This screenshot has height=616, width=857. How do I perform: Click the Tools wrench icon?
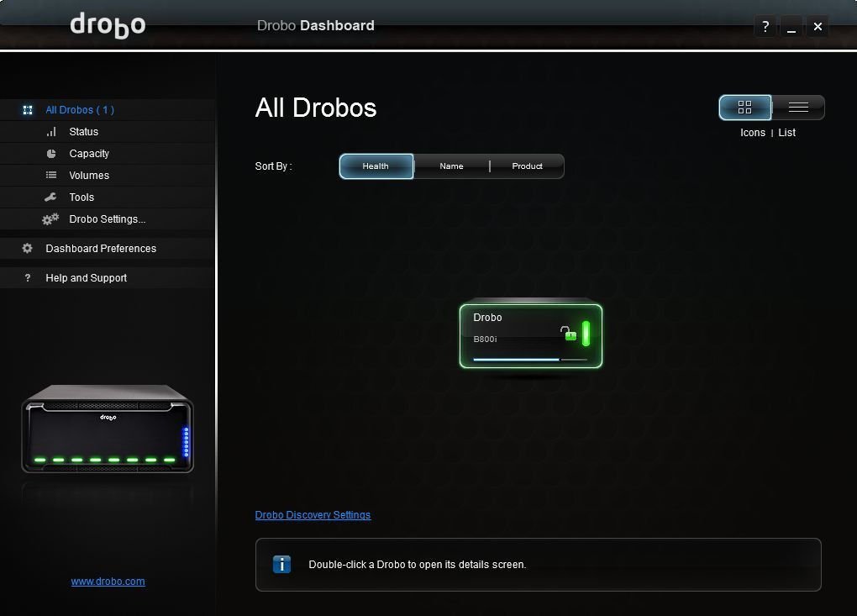pyautogui.click(x=50, y=197)
